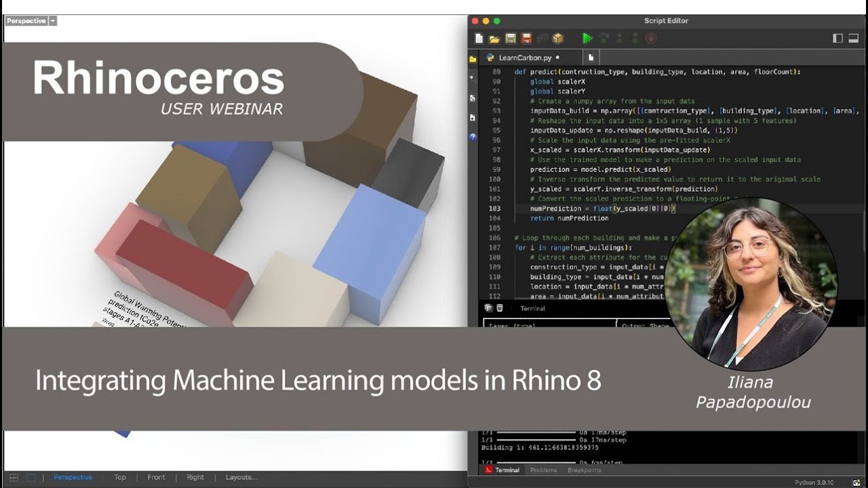The image size is (868, 488).
Task: Switch to single-viewport layout icon
Action: click(31, 477)
